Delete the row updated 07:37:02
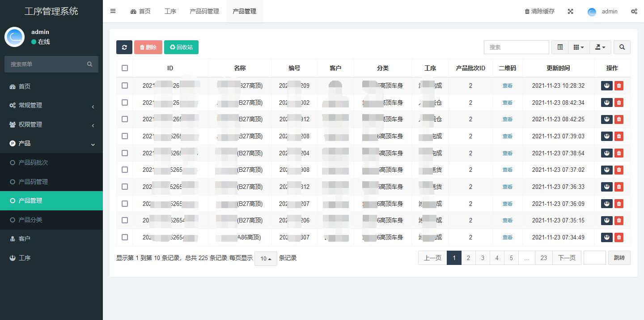The width and height of the screenshot is (644, 320). coord(619,170)
